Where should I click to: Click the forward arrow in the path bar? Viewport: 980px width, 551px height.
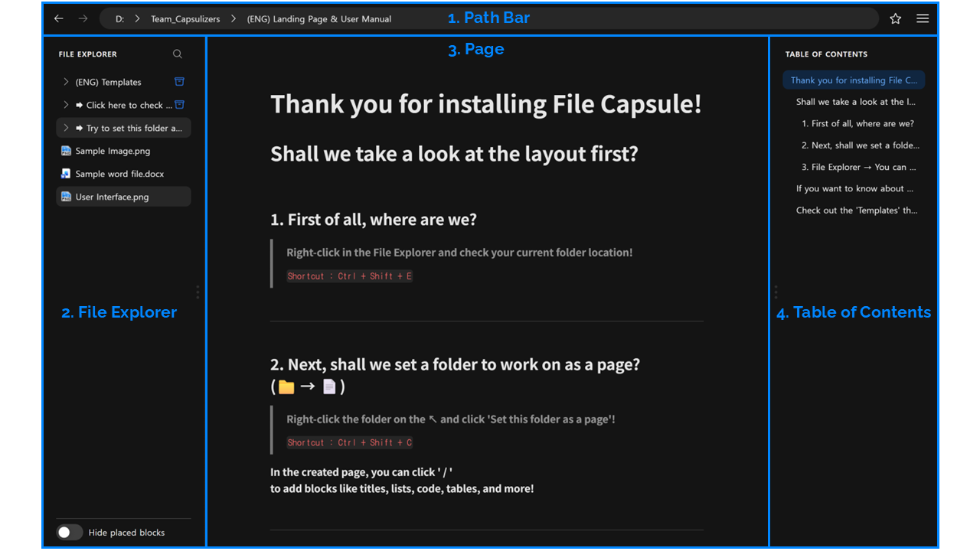click(x=83, y=18)
